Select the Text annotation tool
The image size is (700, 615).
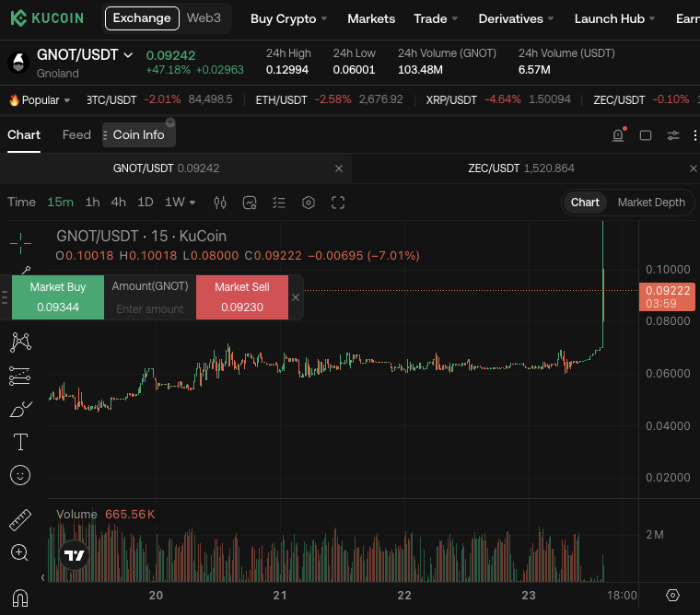click(20, 442)
